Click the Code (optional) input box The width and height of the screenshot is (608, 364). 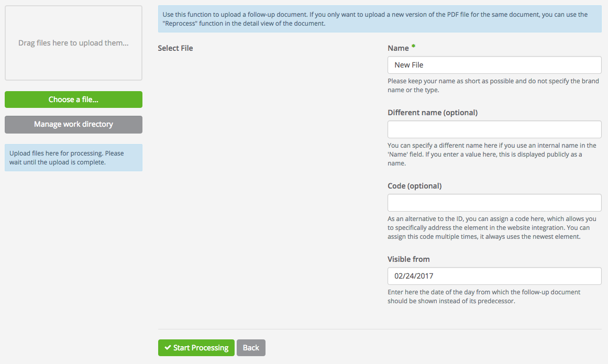pos(494,203)
